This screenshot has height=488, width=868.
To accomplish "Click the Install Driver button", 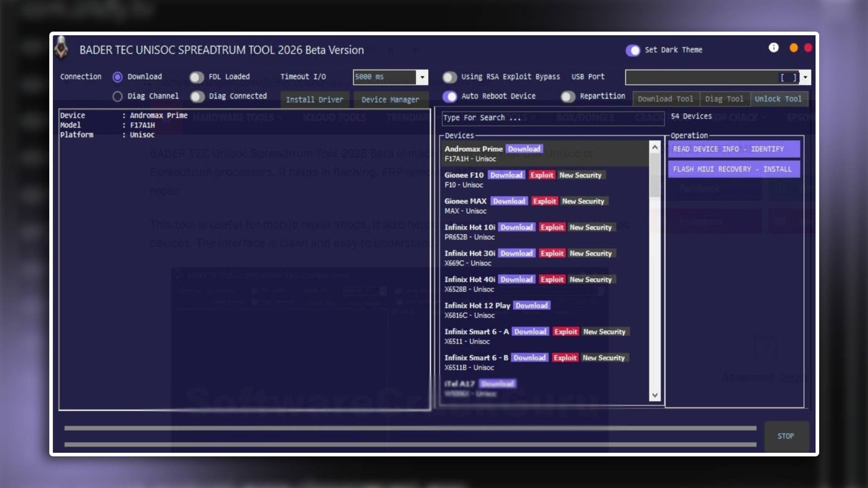I will pos(314,100).
